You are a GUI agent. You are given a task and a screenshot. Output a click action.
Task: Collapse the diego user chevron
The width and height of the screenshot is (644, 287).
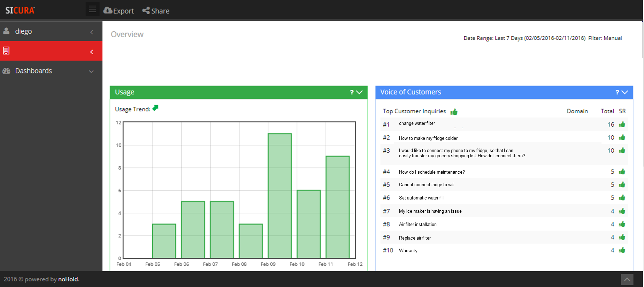point(92,32)
